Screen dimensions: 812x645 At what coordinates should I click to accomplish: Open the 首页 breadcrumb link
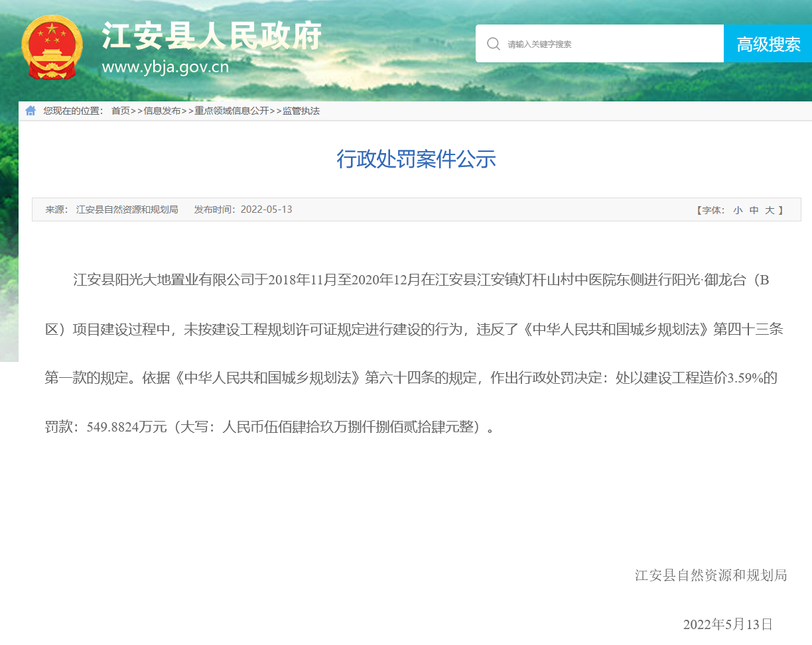click(x=120, y=111)
